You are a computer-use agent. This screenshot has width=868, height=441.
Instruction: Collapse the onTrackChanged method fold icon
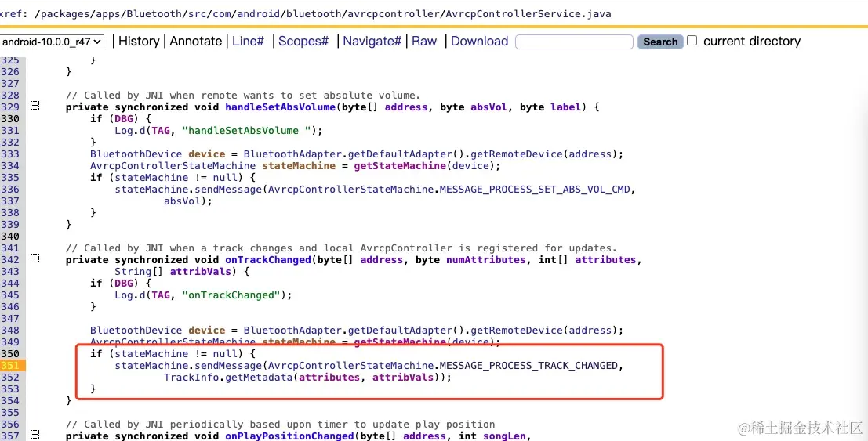coord(35,259)
